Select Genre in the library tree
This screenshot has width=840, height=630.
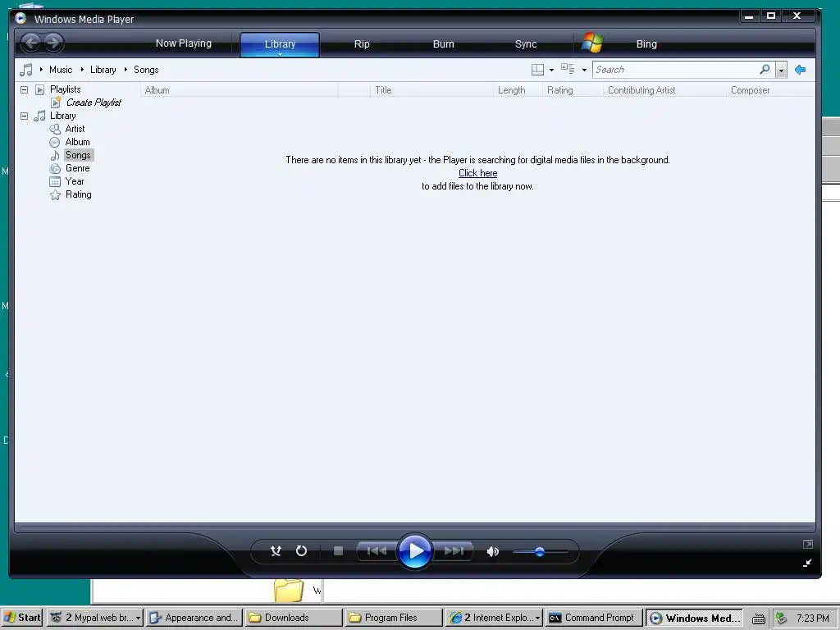[x=77, y=168]
